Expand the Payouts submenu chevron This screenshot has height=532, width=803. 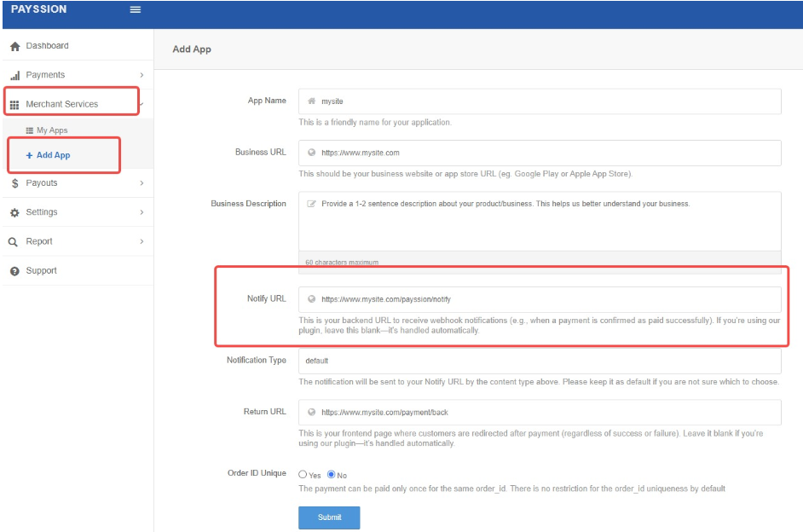(142, 183)
